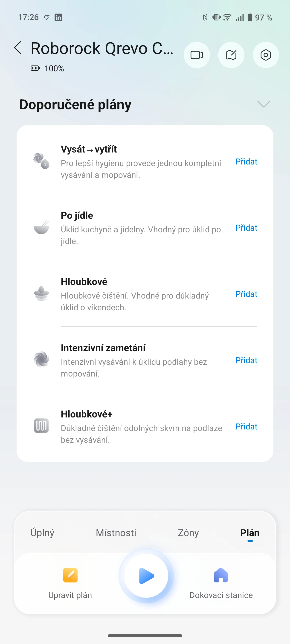
Task: Select the Plán tab
Action: (x=250, y=533)
